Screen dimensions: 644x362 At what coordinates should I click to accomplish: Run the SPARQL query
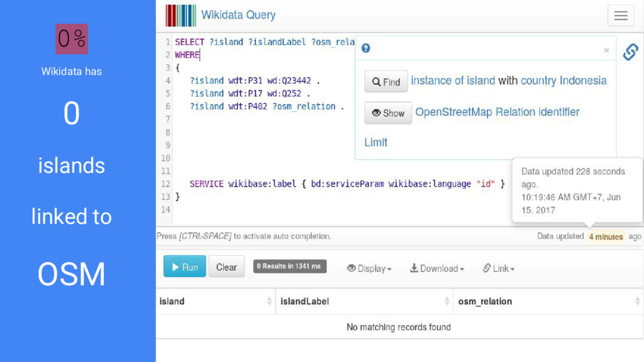tap(185, 266)
